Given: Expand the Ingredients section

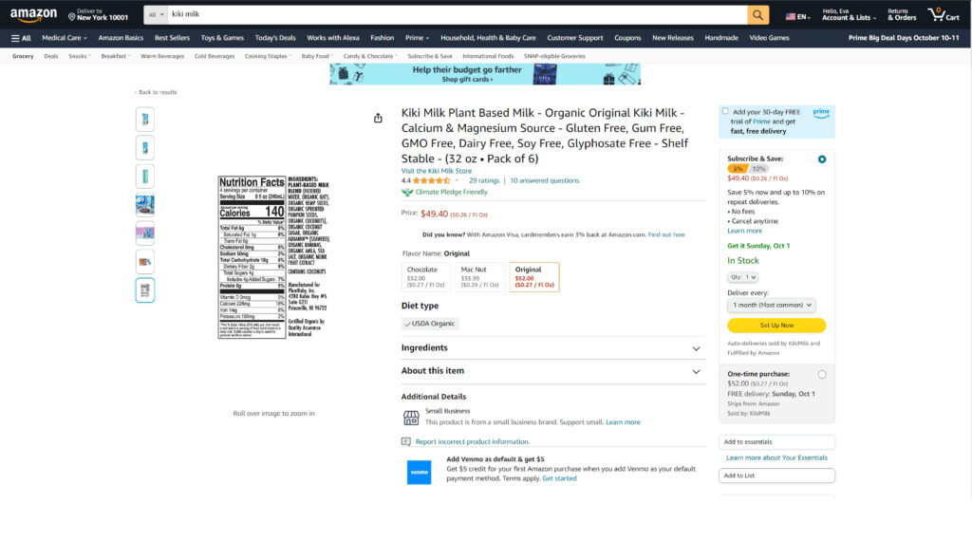Looking at the screenshot, I should pyautogui.click(x=553, y=348).
